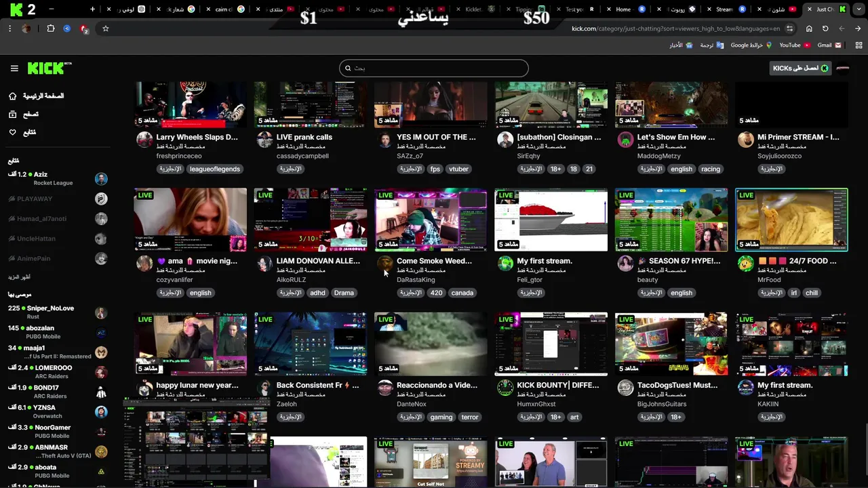Open the NoorGamer channel in sidebar

pyautogui.click(x=58, y=432)
